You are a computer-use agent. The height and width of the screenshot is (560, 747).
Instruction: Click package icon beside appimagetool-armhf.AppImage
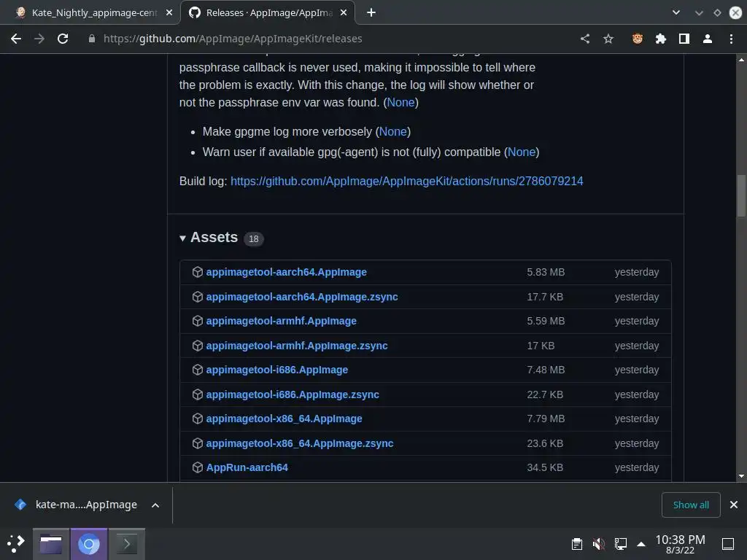[197, 321]
